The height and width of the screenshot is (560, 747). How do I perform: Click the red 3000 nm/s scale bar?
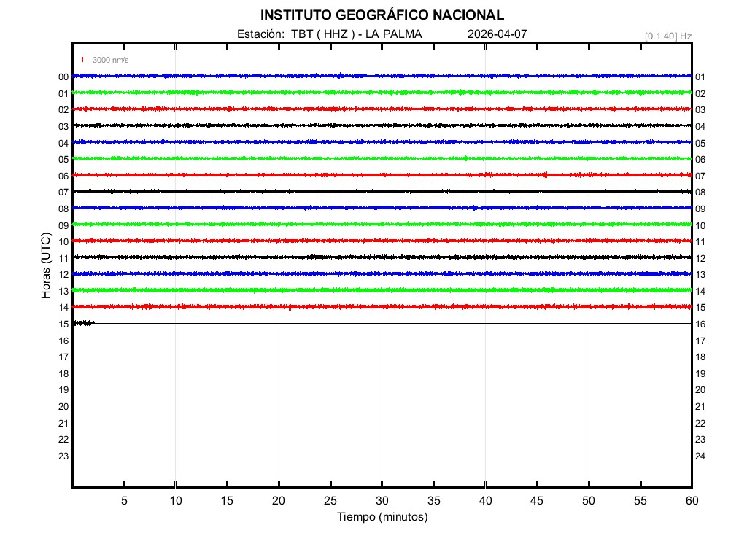point(82,60)
